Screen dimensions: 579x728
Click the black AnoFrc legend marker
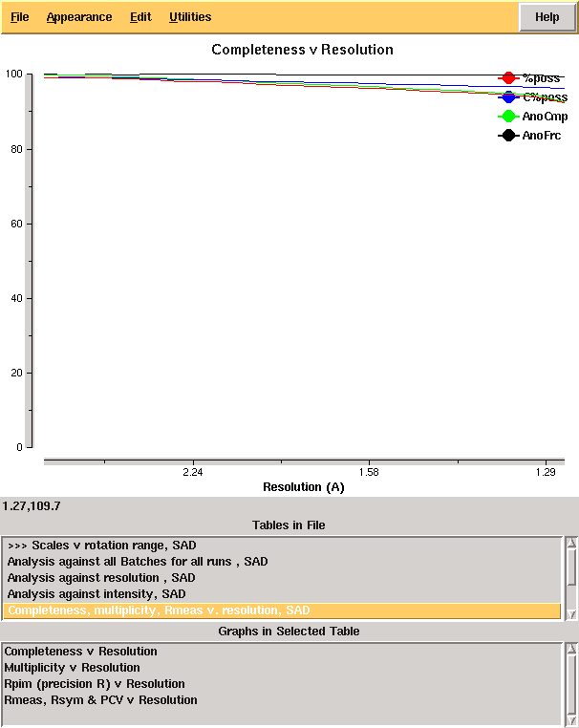coord(508,136)
